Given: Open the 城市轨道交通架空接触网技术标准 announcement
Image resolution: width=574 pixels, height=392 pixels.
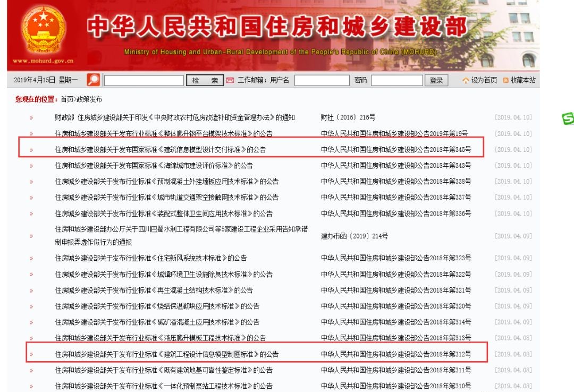Looking at the screenshot, I should click(x=166, y=197).
